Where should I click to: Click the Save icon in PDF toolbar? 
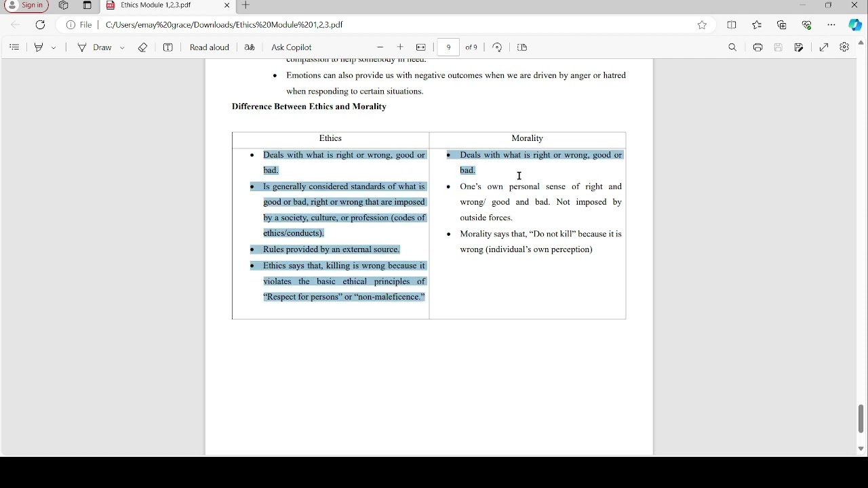point(778,47)
